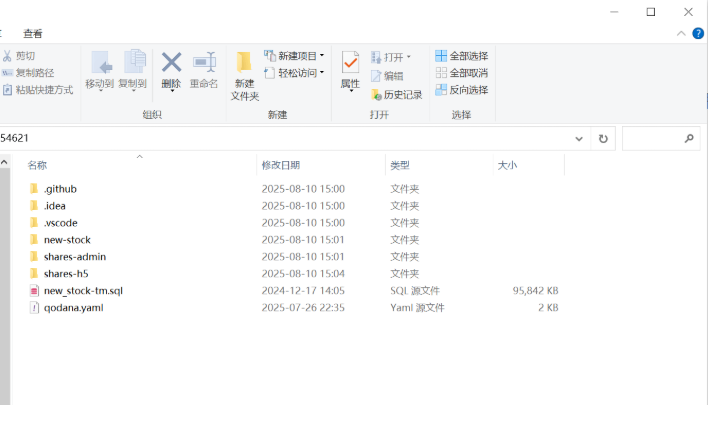708x433 pixels.
Task: Sort by Date Modified (修改日期) column header
Action: point(281,165)
